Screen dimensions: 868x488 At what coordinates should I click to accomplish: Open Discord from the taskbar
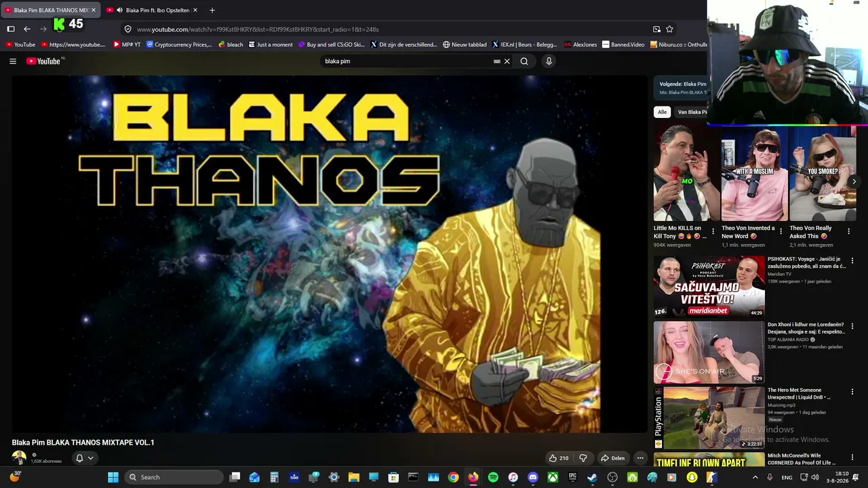tap(533, 477)
